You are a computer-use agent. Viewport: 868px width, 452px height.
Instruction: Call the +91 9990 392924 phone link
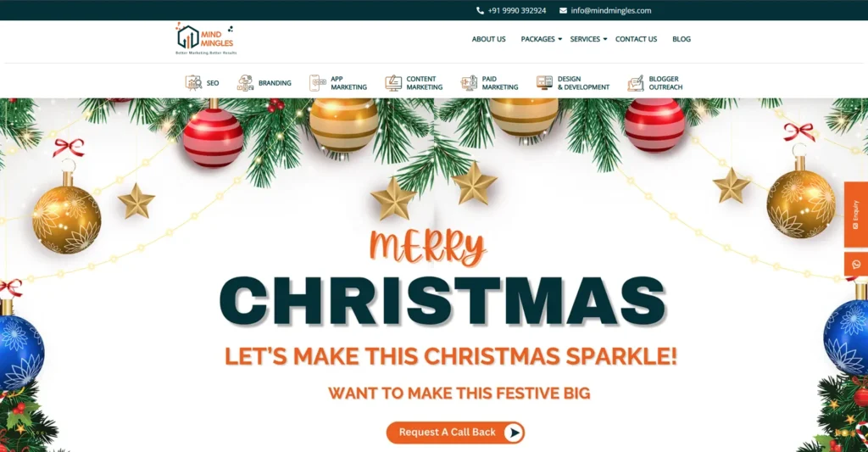pos(517,10)
